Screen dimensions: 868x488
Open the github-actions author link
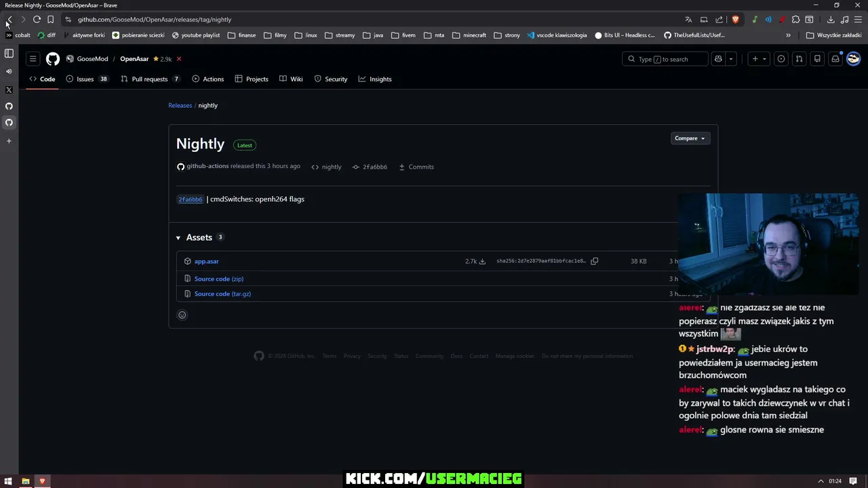pos(208,166)
